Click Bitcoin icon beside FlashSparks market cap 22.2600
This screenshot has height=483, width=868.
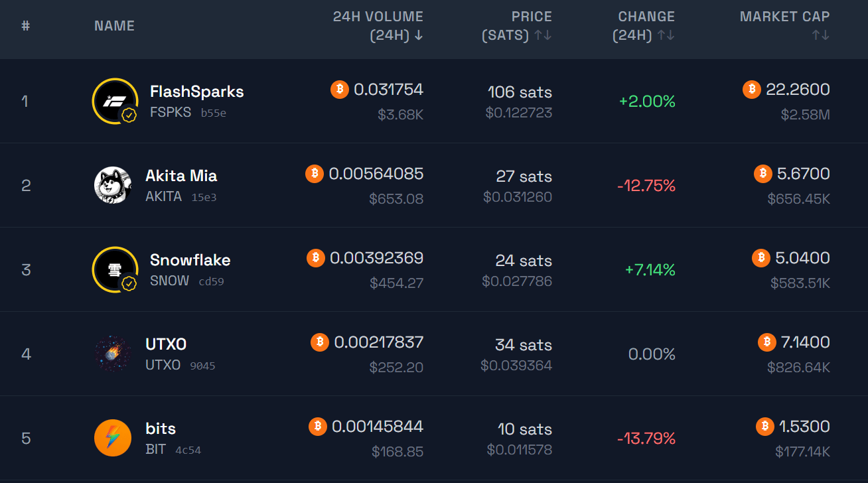click(x=752, y=90)
